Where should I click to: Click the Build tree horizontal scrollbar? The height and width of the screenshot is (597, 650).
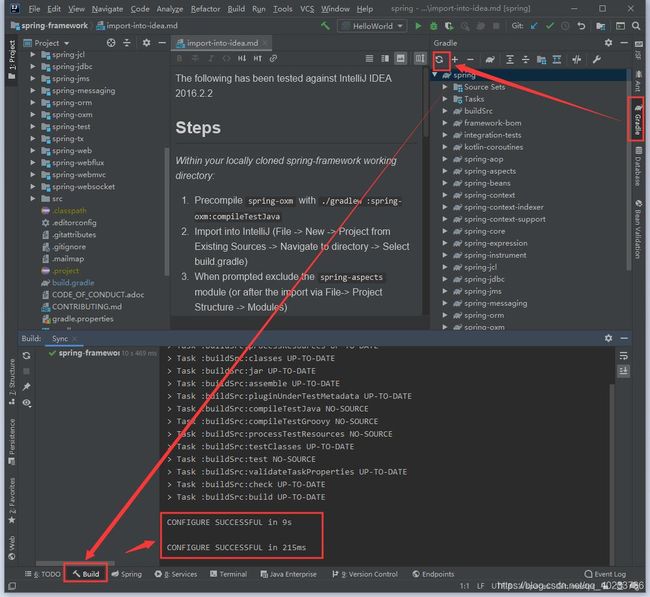75,563
